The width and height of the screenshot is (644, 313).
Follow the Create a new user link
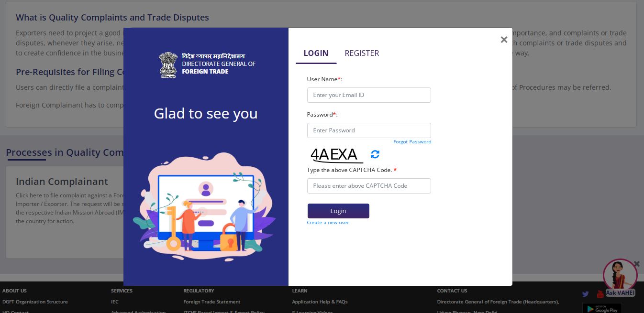coord(328,223)
